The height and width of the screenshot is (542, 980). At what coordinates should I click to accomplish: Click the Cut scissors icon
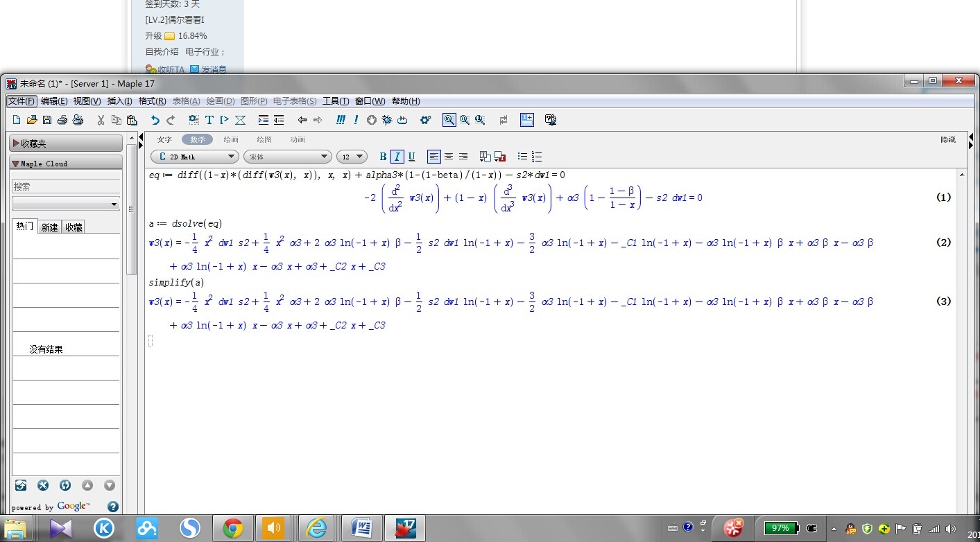101,120
